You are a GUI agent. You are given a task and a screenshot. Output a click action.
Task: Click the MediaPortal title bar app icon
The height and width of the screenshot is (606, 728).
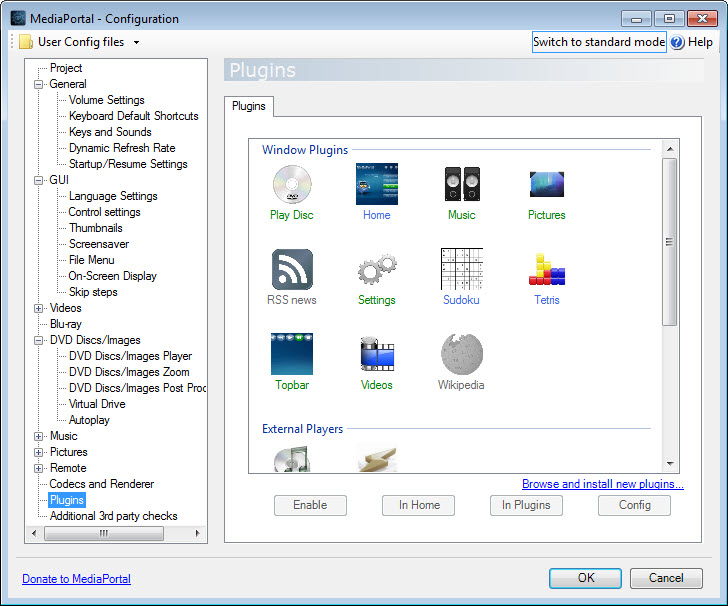(18, 18)
